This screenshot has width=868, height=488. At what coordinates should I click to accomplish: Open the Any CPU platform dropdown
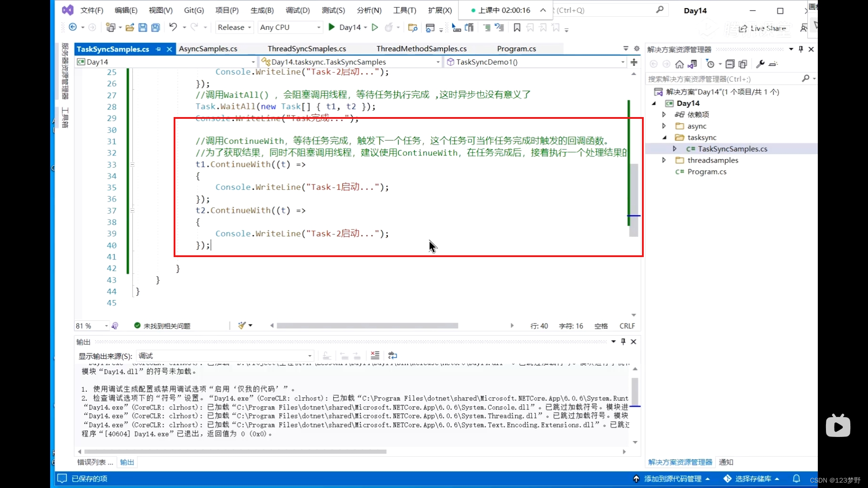pyautogui.click(x=290, y=27)
